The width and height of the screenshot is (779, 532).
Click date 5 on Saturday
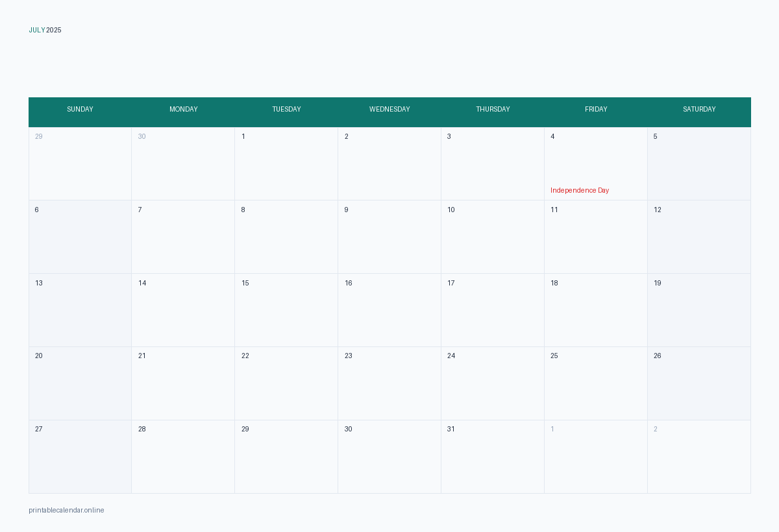point(656,136)
